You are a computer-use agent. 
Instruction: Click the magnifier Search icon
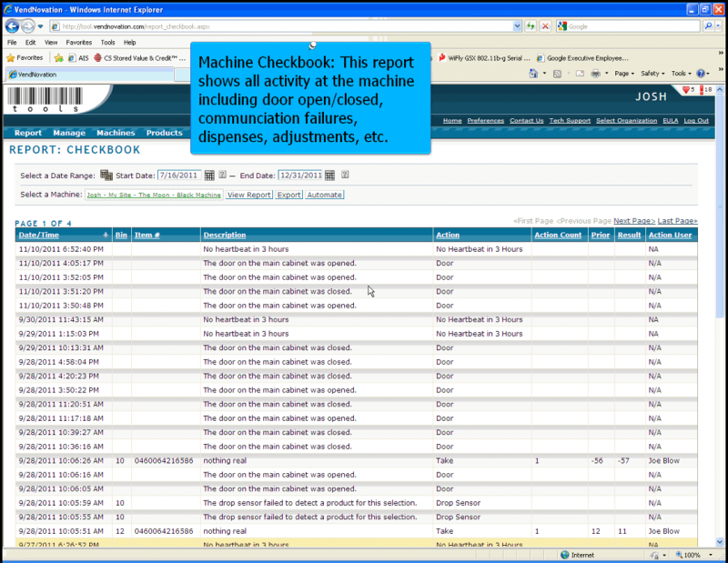coord(709,26)
